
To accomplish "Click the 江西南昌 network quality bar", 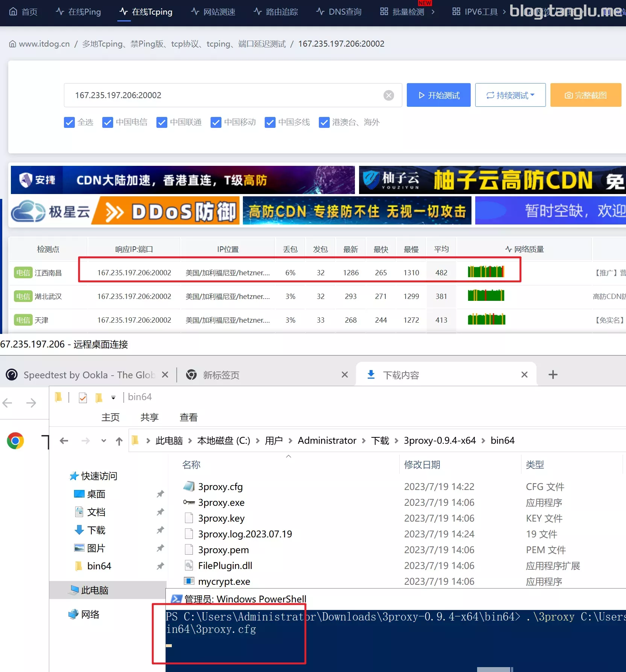I will [486, 272].
